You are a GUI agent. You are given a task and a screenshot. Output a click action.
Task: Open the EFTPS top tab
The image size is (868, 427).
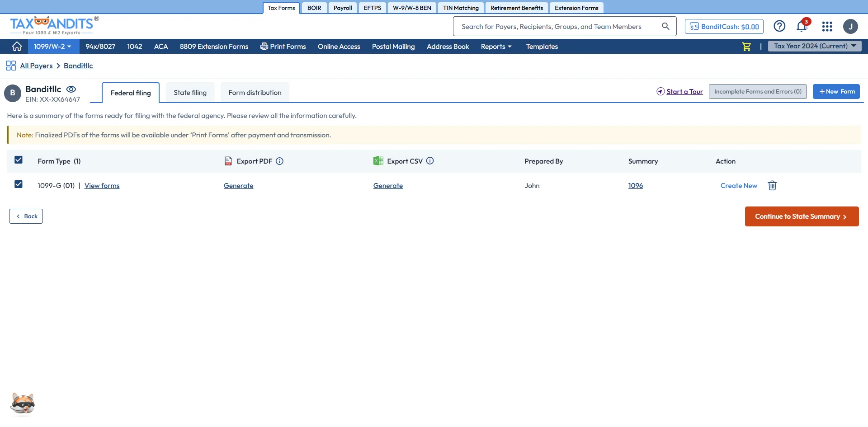[x=373, y=8]
